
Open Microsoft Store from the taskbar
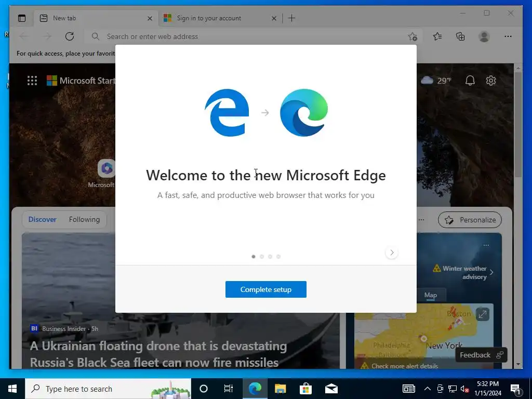tap(305, 389)
